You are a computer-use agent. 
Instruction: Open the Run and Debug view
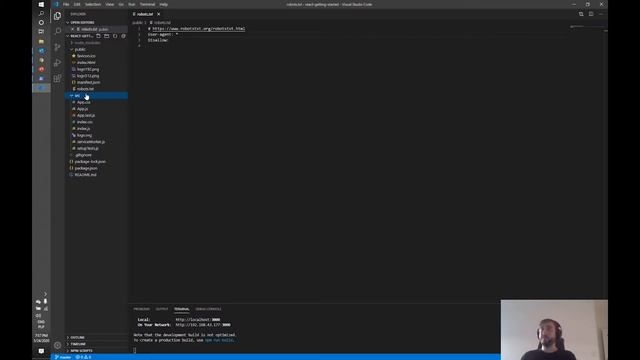(58, 62)
